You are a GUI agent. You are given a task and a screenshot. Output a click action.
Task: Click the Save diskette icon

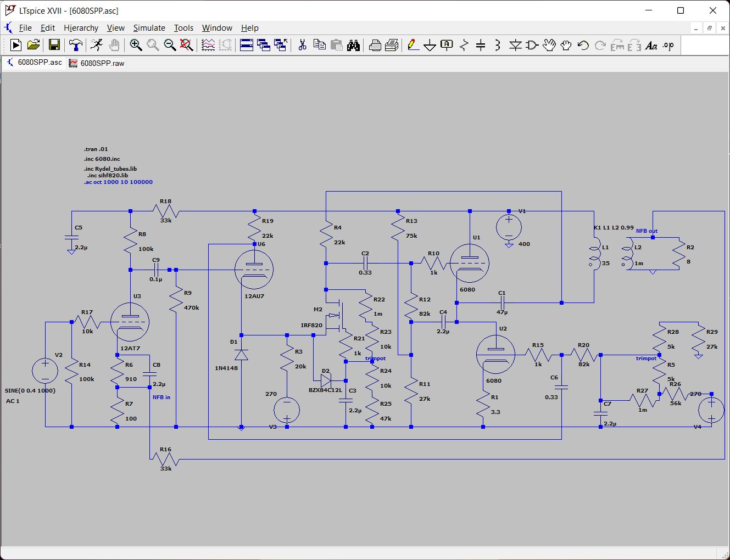click(54, 45)
